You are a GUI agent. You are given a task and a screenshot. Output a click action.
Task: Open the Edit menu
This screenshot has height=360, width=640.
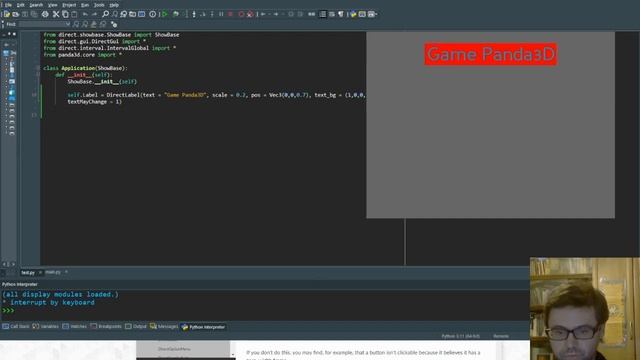coord(20,5)
